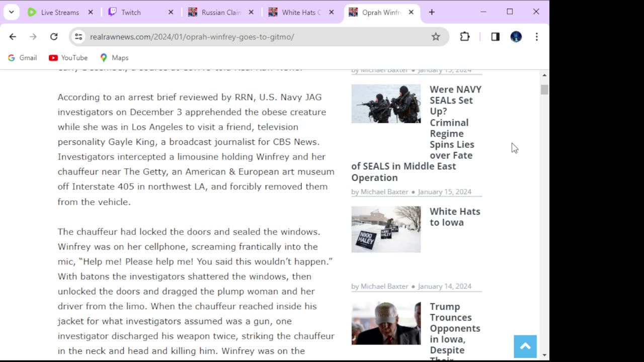Open the Chrome profile avatar

(516, 37)
